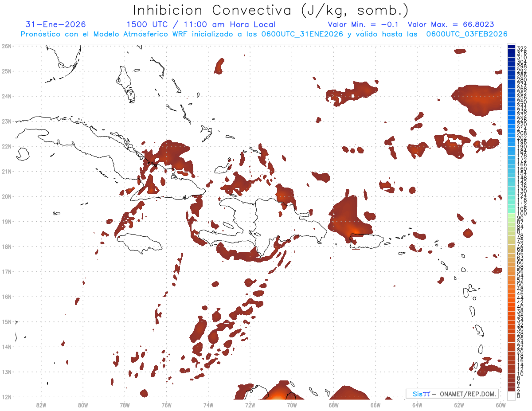Click the latitude label '18N'
532x411 pixels.
(x=6, y=247)
